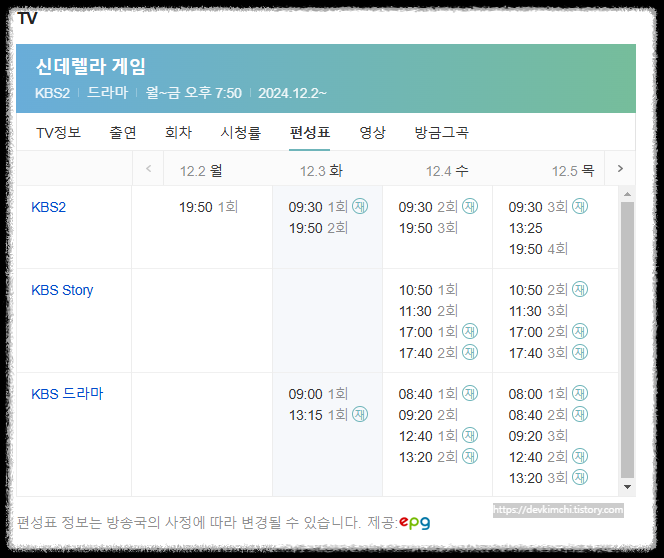The height and width of the screenshot is (558, 664).
Task: Click KBS2 12.4 entry 19:50 3회
Action: (x=429, y=228)
